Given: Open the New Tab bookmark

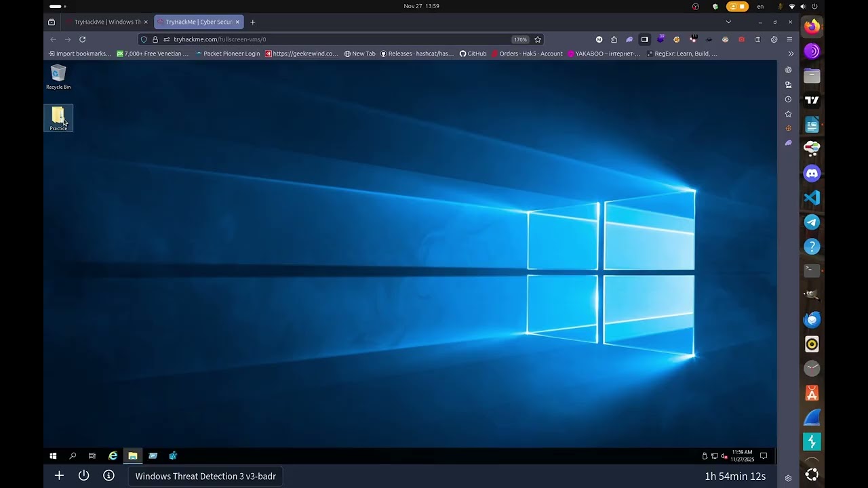Looking at the screenshot, I should pos(360,54).
